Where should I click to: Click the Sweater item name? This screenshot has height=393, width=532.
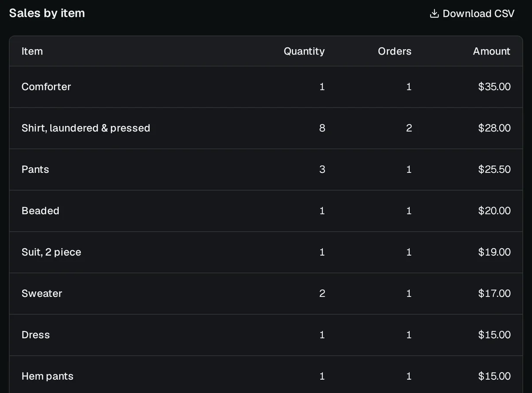(x=42, y=294)
